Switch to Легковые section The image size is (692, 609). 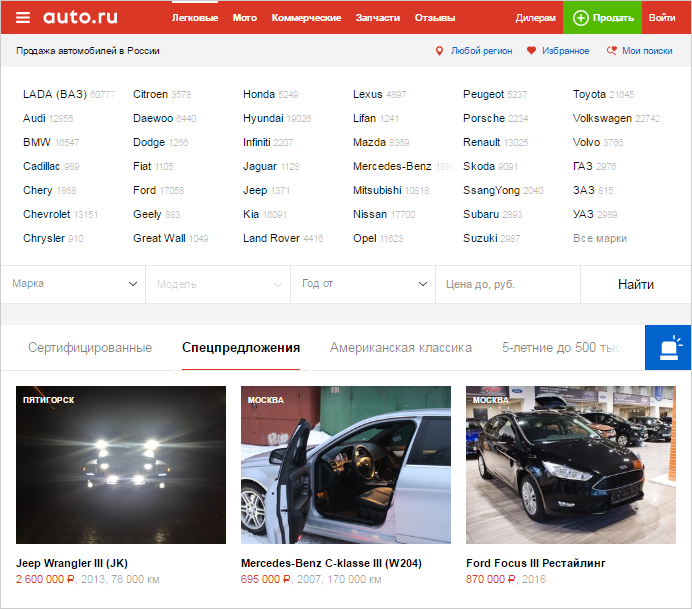coord(195,18)
